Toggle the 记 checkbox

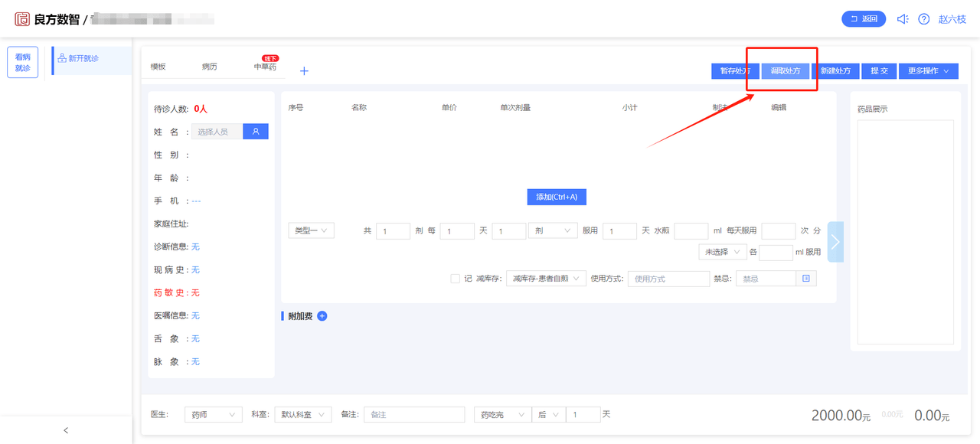click(x=456, y=279)
